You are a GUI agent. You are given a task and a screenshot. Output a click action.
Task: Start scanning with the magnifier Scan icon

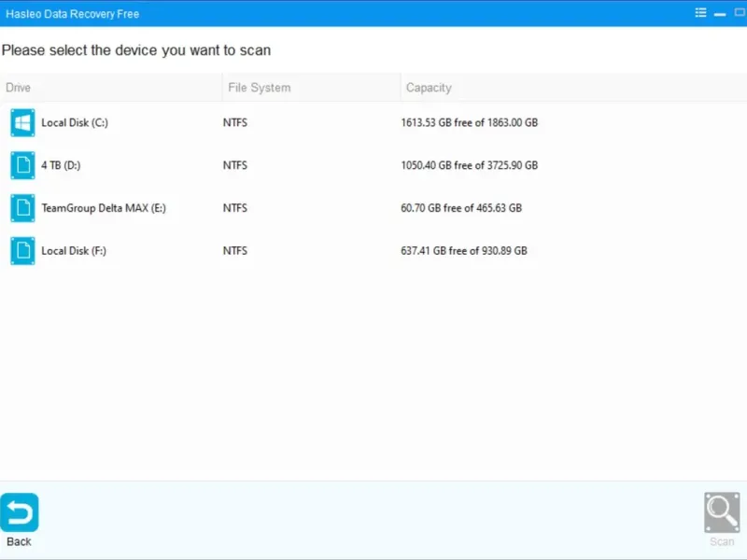tap(722, 512)
